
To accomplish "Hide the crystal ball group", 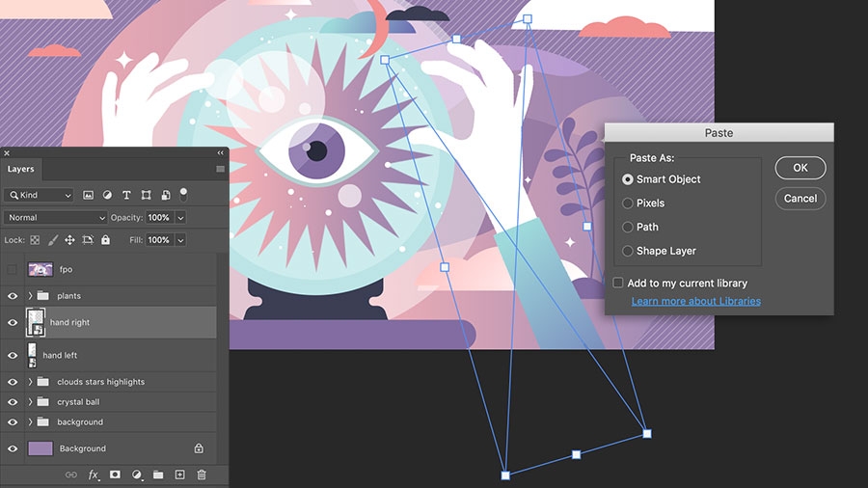I will coord(13,402).
